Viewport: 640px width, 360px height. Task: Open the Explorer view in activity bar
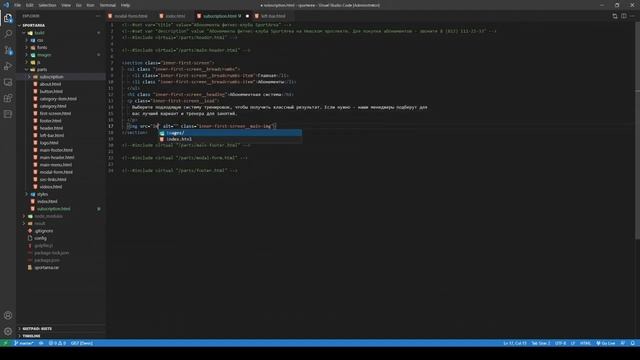pyautogui.click(x=8, y=18)
